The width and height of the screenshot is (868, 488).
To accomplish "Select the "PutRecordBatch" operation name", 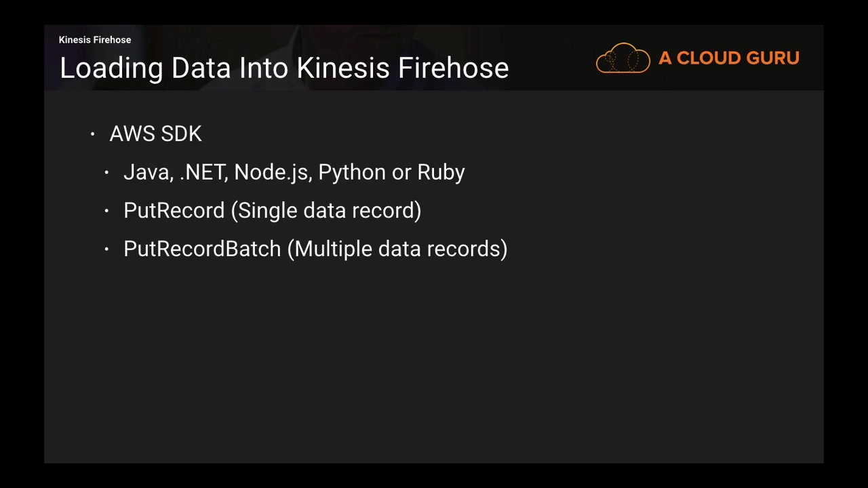I will coord(202,249).
